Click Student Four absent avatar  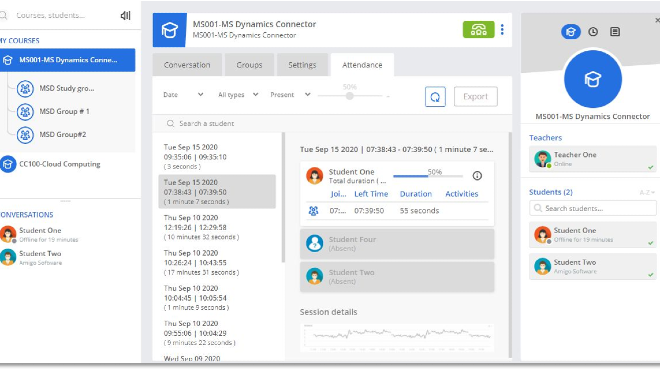(314, 243)
